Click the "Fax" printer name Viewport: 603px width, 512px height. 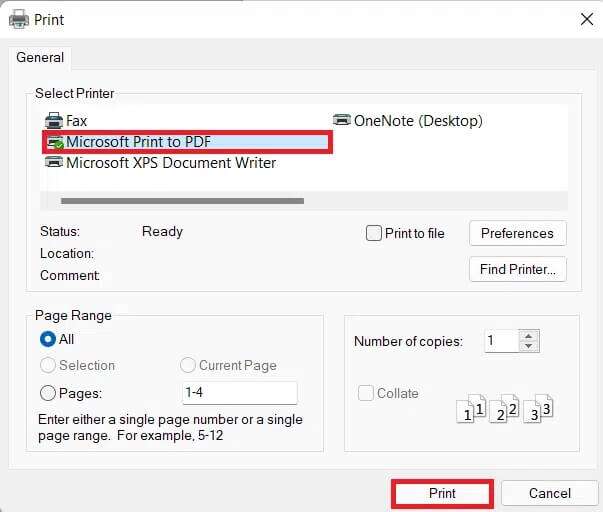pyautogui.click(x=77, y=121)
